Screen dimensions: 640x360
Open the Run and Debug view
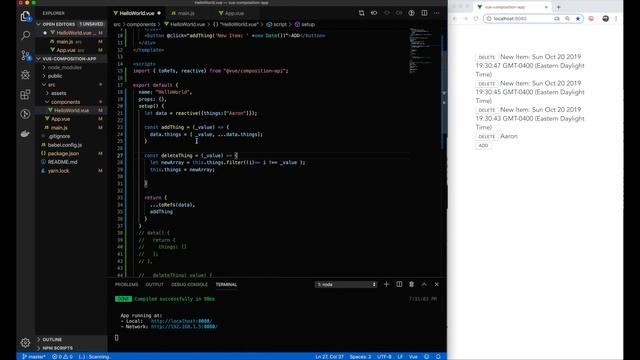tap(25, 75)
